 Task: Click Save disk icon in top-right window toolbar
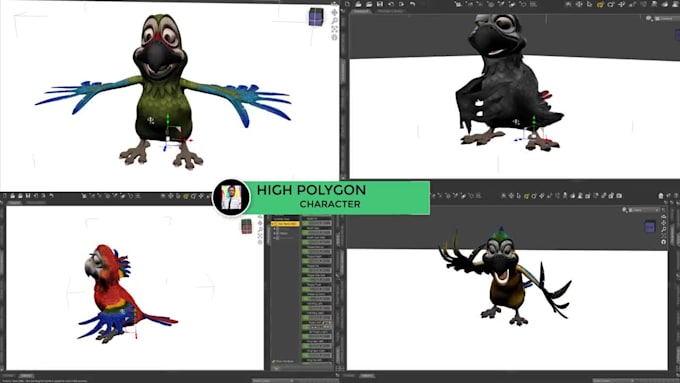click(379, 4)
